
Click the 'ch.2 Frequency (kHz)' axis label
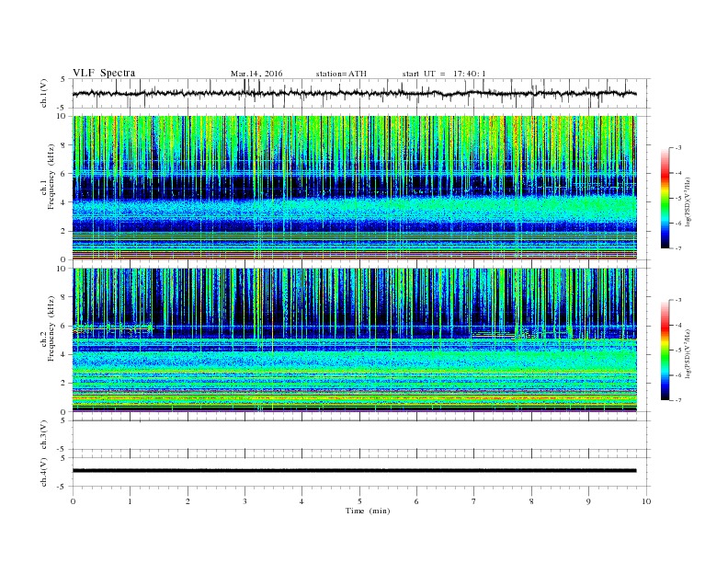(48, 328)
